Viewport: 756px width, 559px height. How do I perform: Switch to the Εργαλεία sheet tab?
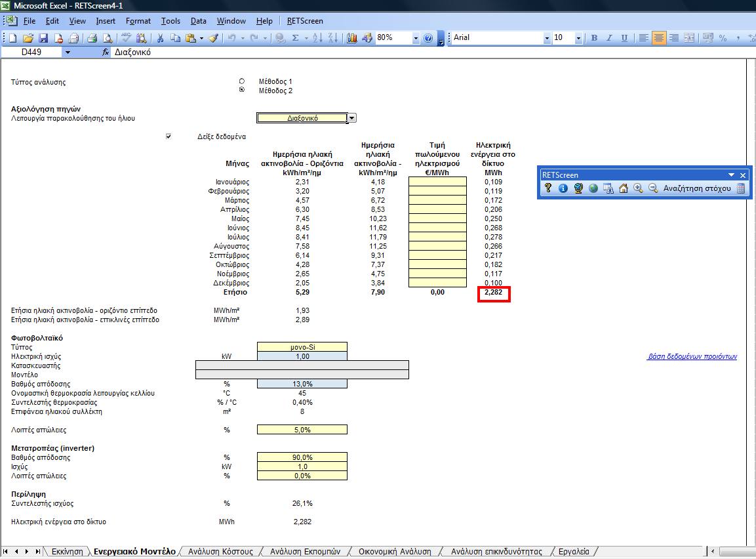coord(574,551)
